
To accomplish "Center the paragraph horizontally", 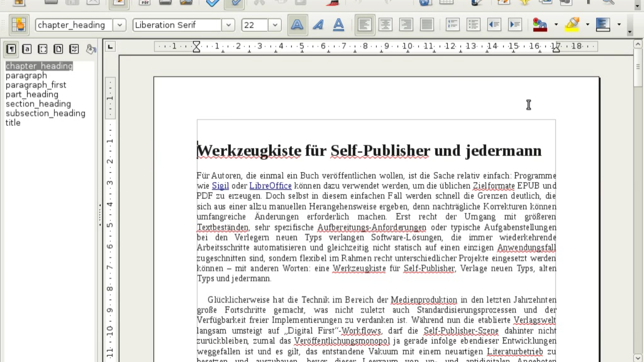I will pyautogui.click(x=385, y=25).
